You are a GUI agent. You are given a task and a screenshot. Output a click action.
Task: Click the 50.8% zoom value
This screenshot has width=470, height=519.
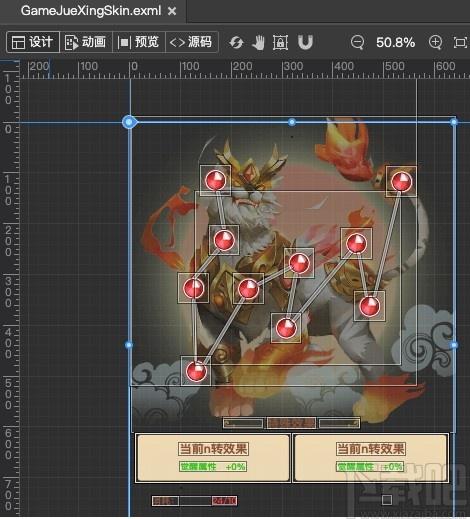pos(396,42)
